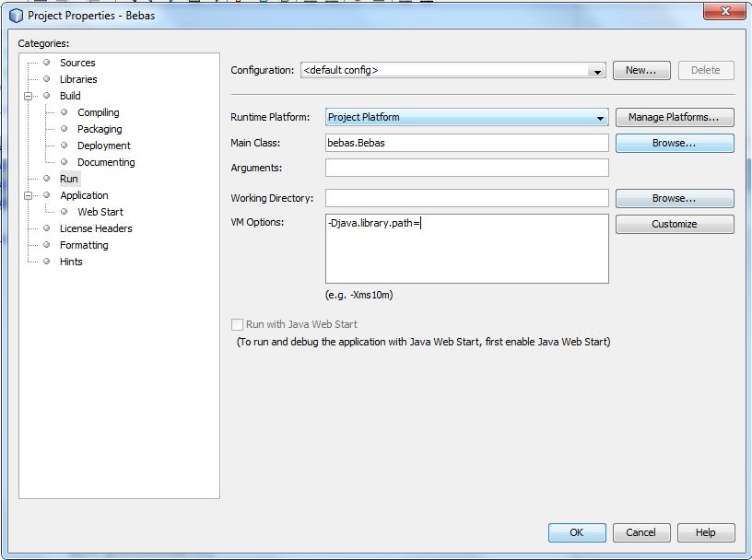Select the Hints category

tap(71, 262)
